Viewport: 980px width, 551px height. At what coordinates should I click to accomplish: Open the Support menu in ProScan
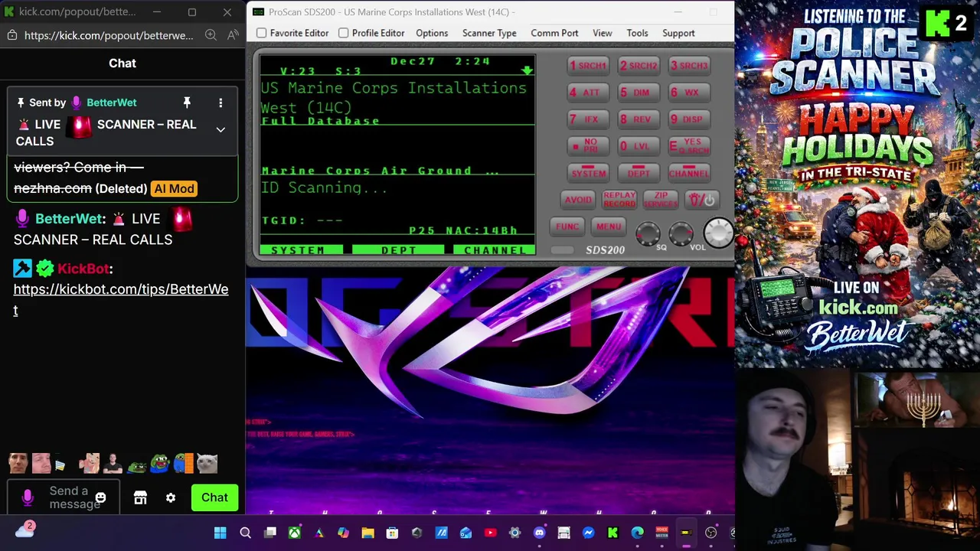[678, 33]
